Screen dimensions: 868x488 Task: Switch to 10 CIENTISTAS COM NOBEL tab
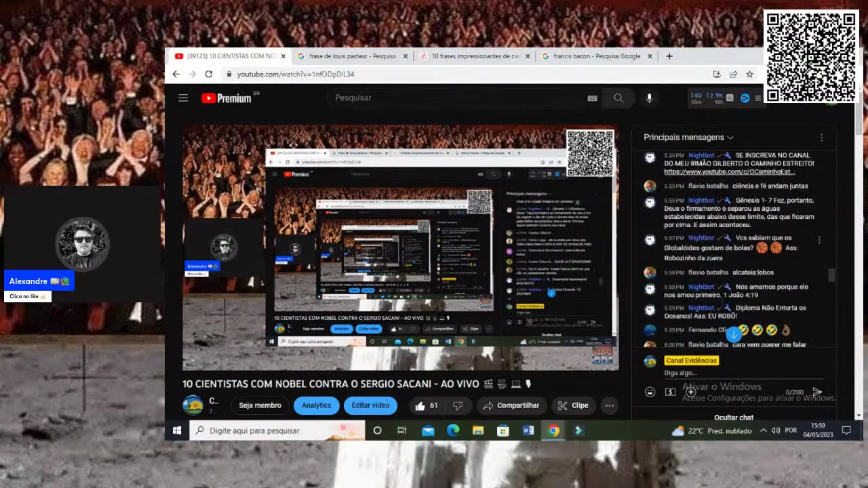(x=229, y=56)
